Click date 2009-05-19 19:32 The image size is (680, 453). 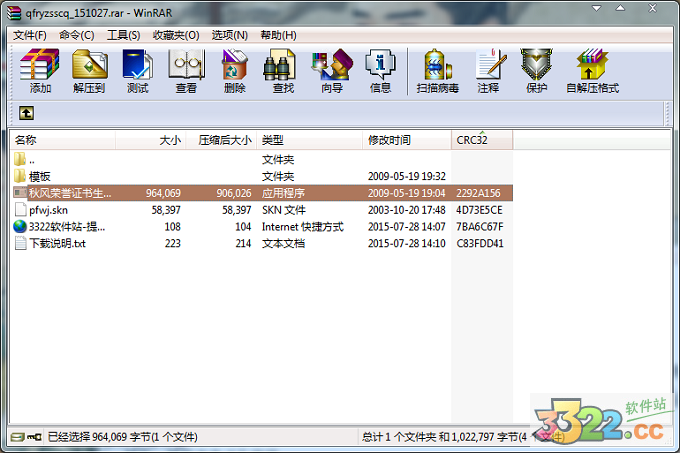407,176
